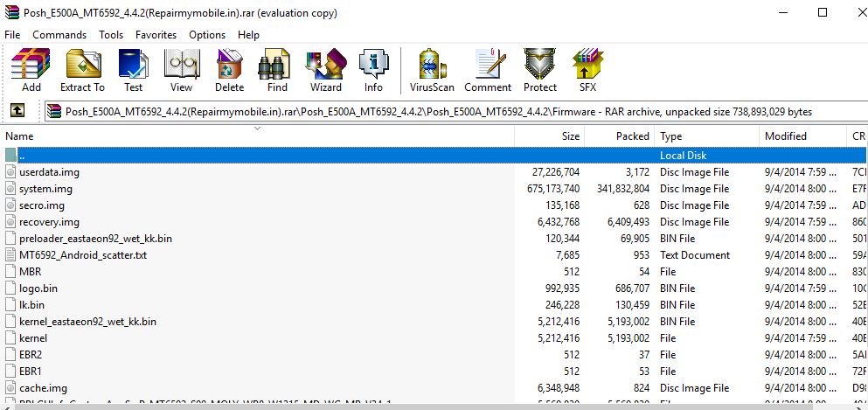Click the Add archive toolbar icon
868x410 pixels.
31,70
